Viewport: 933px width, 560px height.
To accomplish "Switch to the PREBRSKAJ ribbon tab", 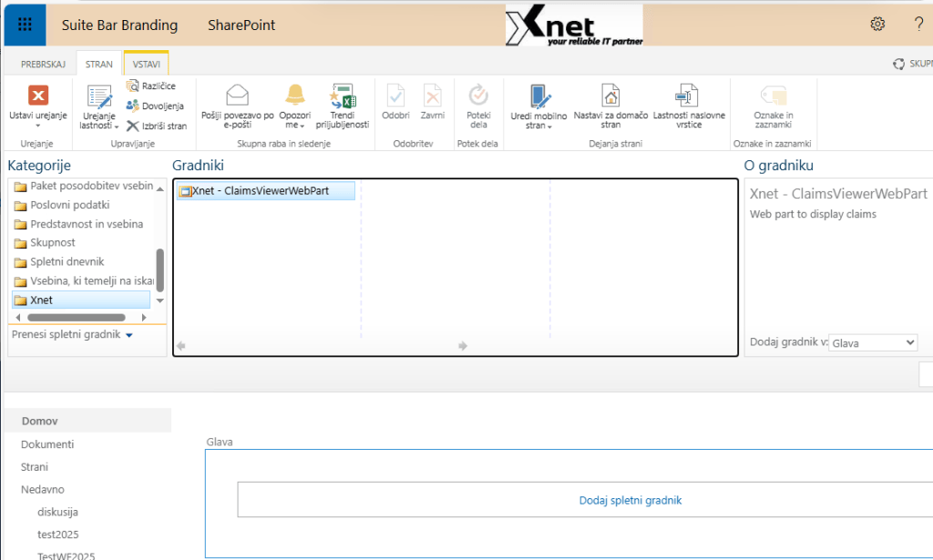I will pos(42,65).
